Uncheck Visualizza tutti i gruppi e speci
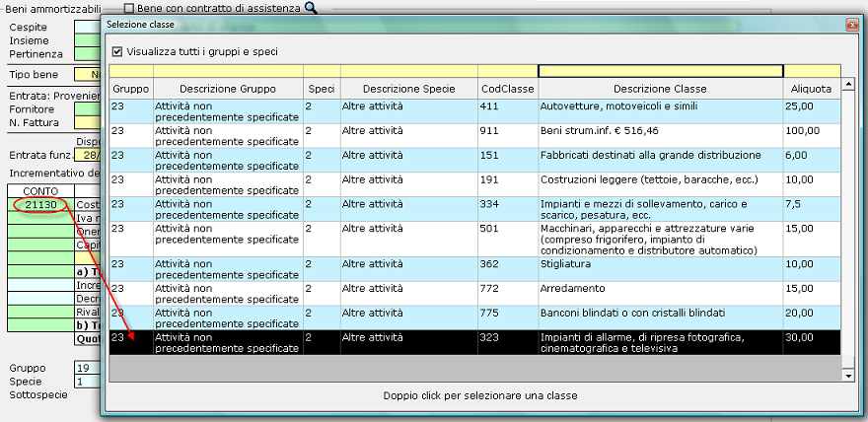Screen dimensions: 868x422 click(116, 51)
